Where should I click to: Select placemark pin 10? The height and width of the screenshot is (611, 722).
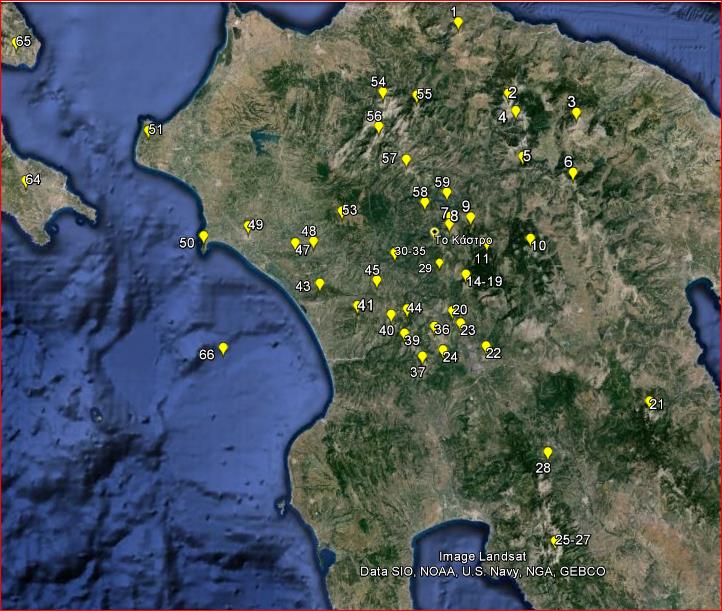[530, 239]
